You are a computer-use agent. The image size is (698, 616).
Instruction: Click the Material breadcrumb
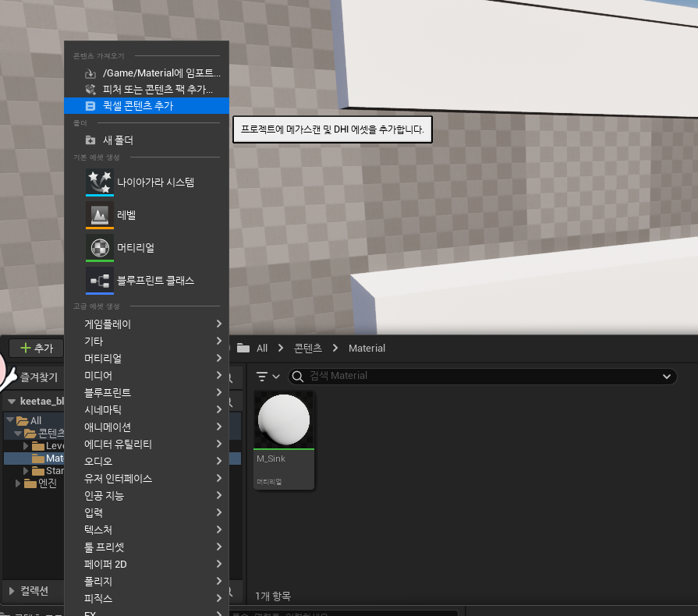pos(367,348)
